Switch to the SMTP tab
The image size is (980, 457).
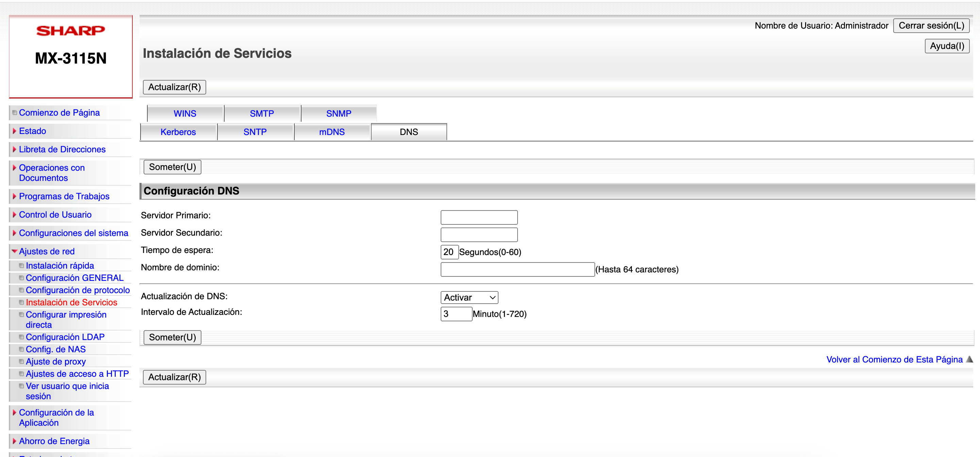[262, 114]
